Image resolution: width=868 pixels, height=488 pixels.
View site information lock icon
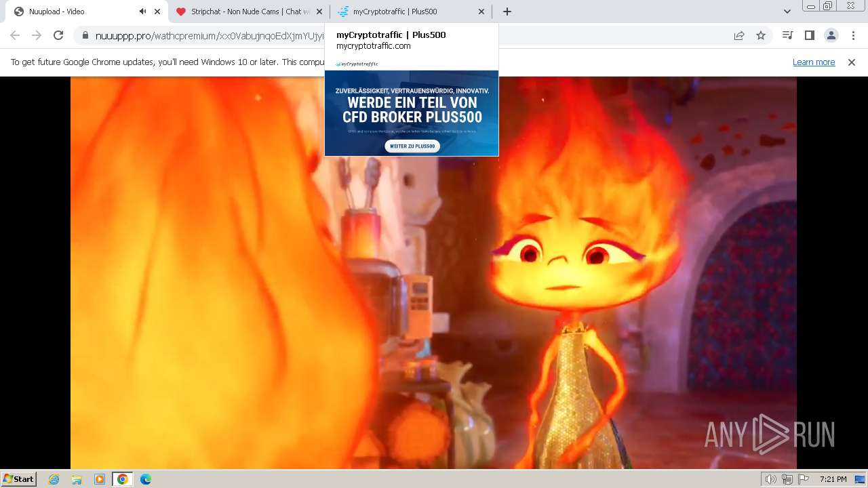[x=85, y=36]
